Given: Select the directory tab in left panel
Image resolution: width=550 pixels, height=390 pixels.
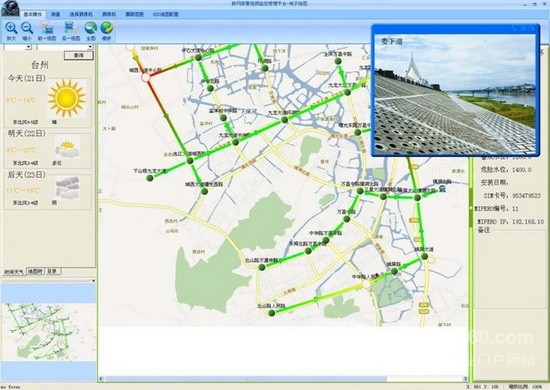Looking at the screenshot, I should pyautogui.click(x=52, y=271).
